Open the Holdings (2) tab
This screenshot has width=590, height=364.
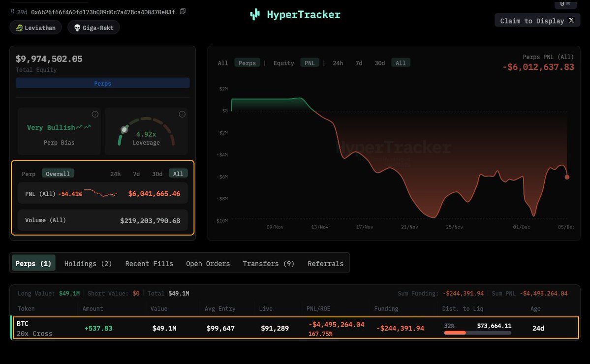click(88, 264)
